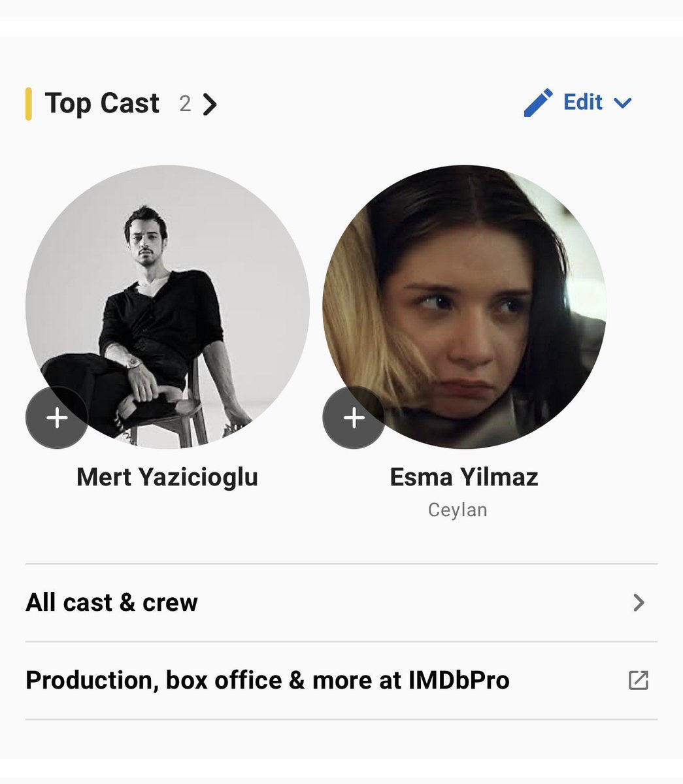683x784 pixels.
Task: Open external link icon beside IMDbPro row
Action: click(639, 680)
